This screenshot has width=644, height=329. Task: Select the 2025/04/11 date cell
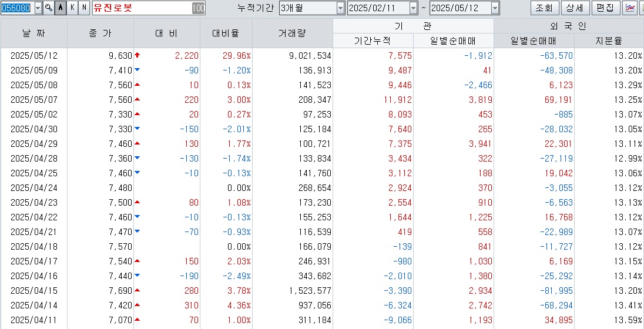coord(34,320)
